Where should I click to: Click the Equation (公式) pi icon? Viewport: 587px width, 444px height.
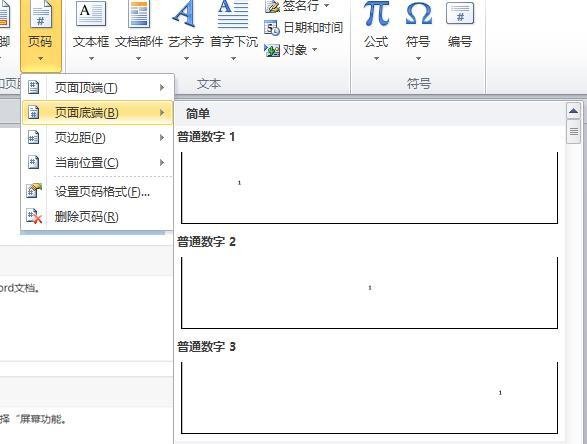coord(376,13)
